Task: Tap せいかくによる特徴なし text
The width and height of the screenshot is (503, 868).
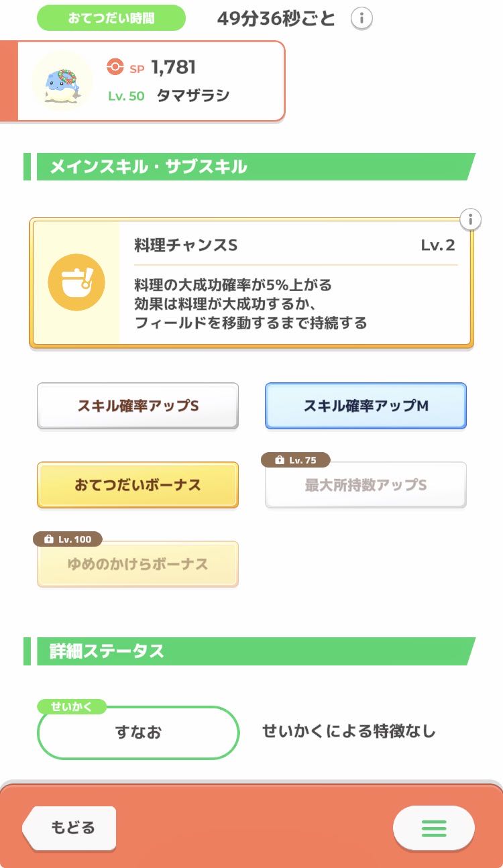Action: 349,731
